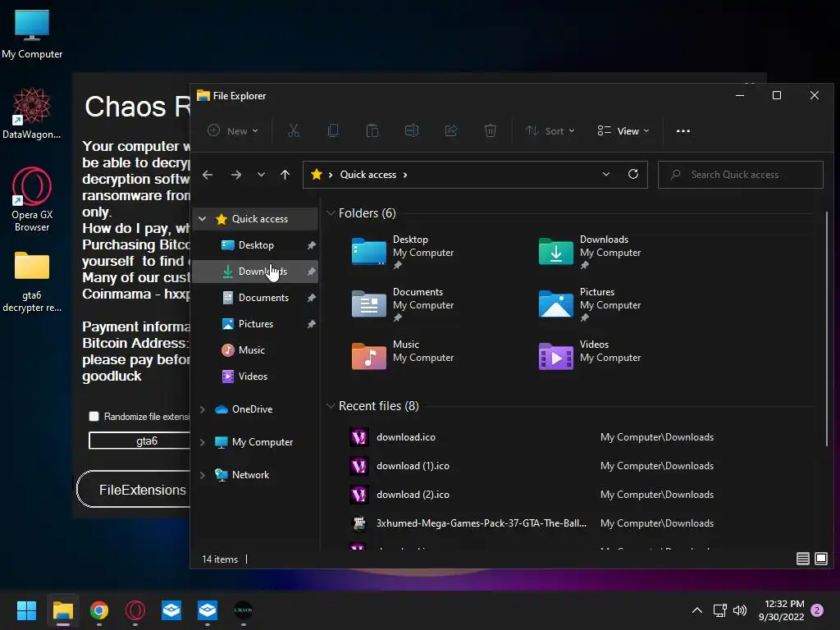Open clock and date in taskbar
This screenshot has height=630, width=840.
(781, 610)
